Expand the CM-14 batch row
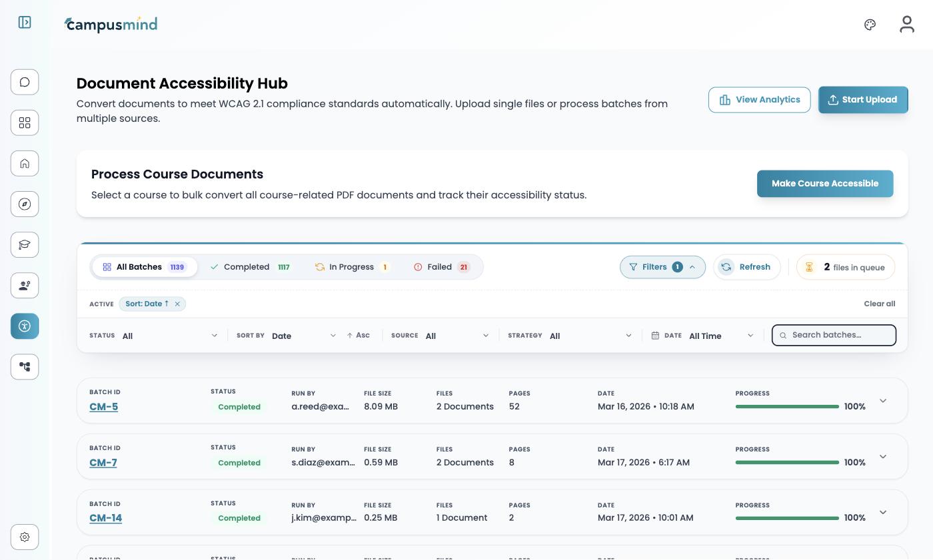This screenshot has width=933, height=560. pyautogui.click(x=882, y=512)
